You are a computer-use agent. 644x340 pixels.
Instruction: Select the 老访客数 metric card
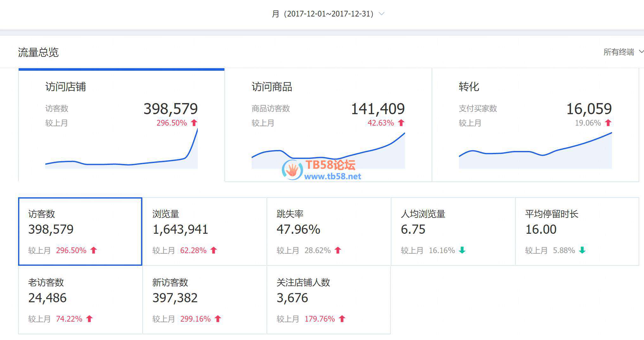80,300
